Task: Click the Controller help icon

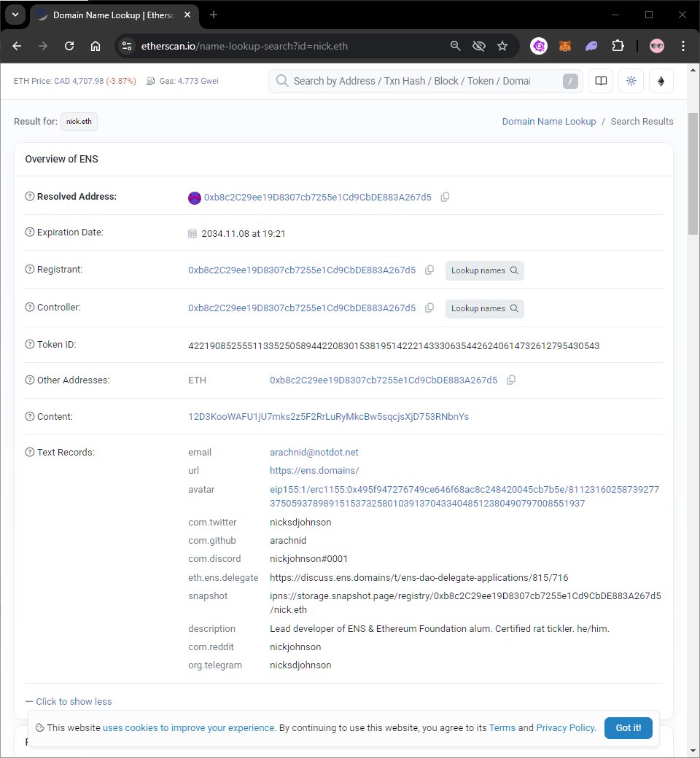Action: pos(29,307)
